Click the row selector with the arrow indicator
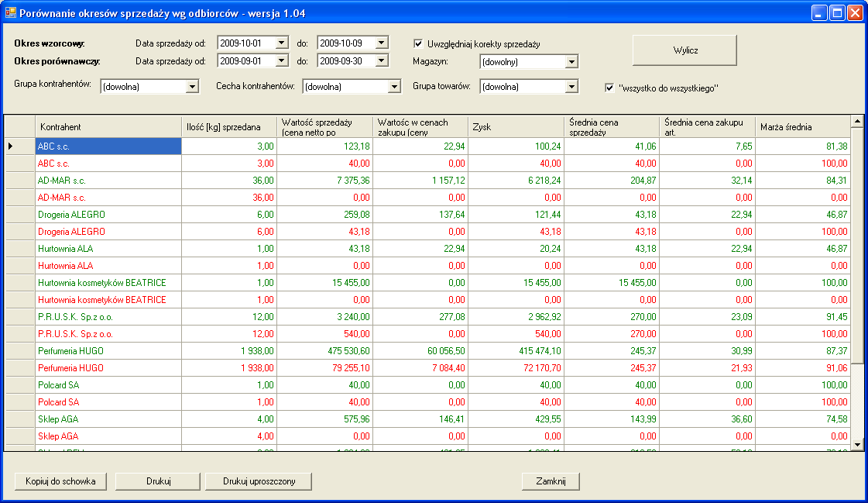The width and height of the screenshot is (868, 503). pyautogui.click(x=20, y=146)
